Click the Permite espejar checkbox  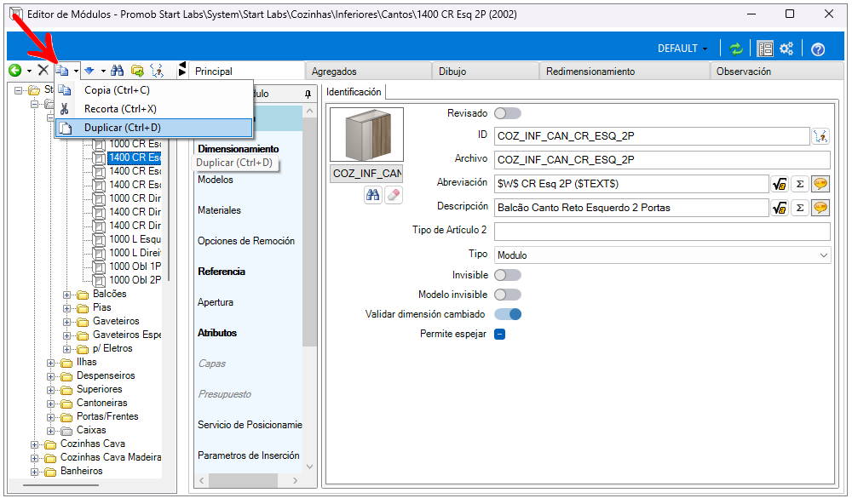[500, 334]
